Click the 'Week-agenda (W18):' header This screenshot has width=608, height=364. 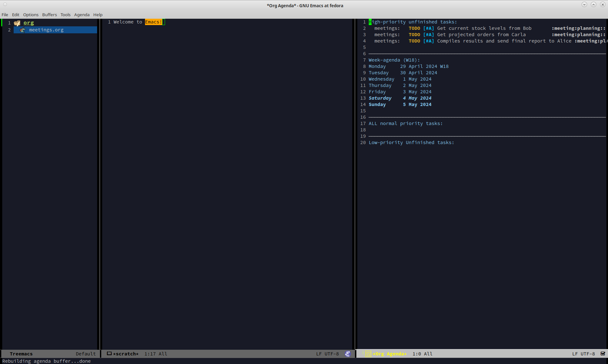(394, 60)
